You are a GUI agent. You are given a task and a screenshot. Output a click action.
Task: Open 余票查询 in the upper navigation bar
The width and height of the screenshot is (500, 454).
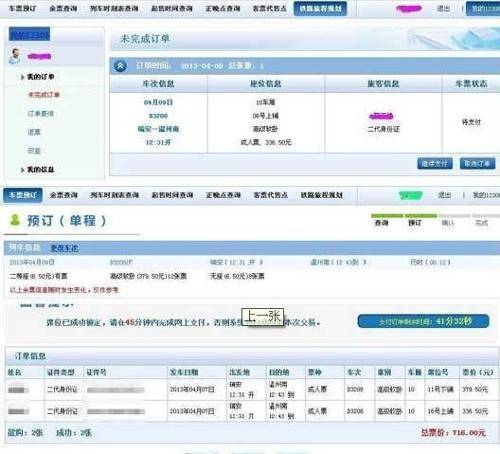point(63,8)
